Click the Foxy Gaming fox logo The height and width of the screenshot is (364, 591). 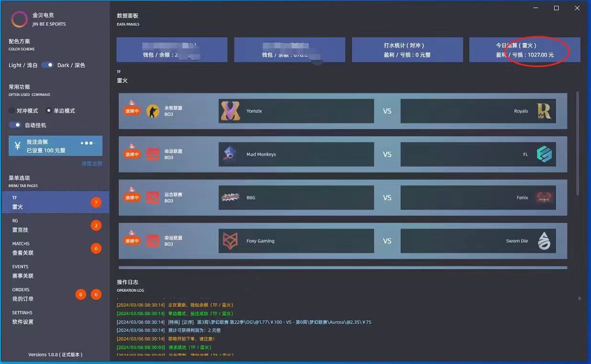230,241
